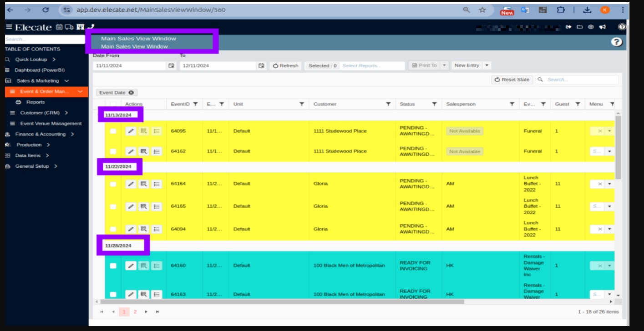Click the megaphone announcements icon in header
Viewport: 644px width, 331px height.
point(603,27)
